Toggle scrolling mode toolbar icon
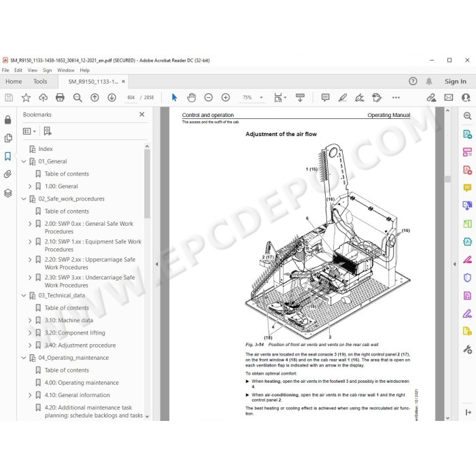 click(300, 97)
